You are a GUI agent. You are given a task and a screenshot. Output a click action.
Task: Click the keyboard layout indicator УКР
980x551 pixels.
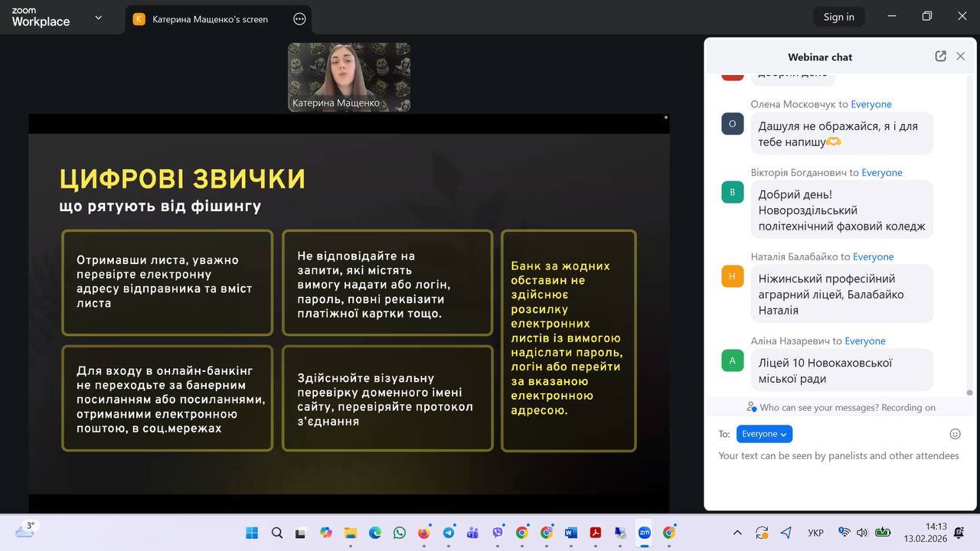pos(815,532)
